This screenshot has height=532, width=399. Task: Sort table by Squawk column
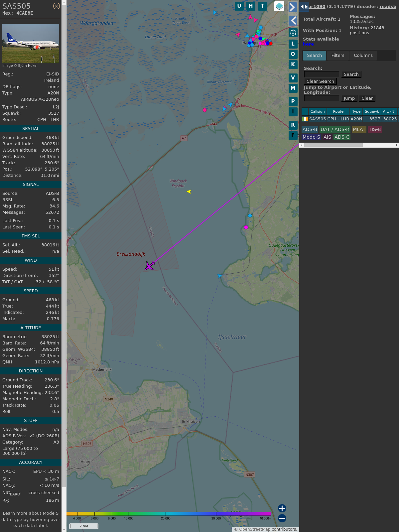click(372, 111)
